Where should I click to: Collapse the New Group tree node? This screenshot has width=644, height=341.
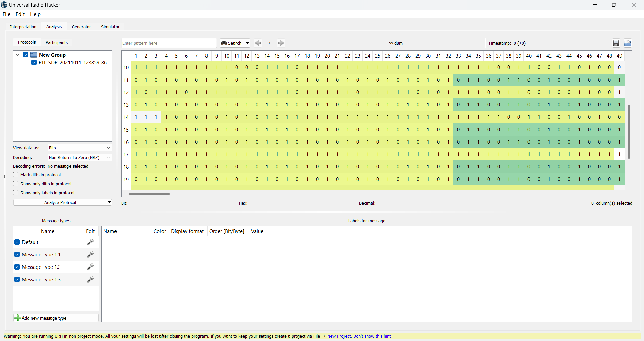click(17, 55)
